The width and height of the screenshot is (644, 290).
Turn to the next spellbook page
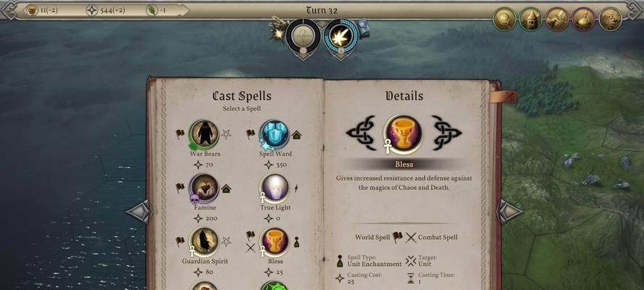pos(510,212)
